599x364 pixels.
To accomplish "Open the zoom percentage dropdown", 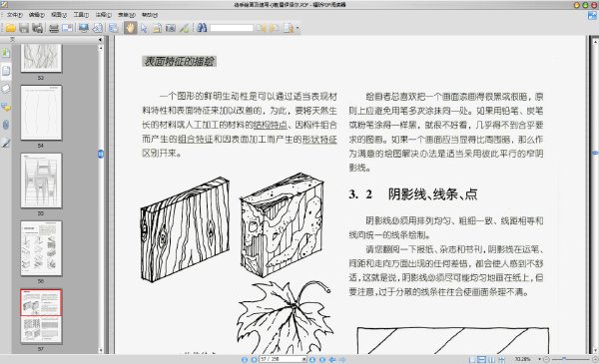I will click(539, 359).
